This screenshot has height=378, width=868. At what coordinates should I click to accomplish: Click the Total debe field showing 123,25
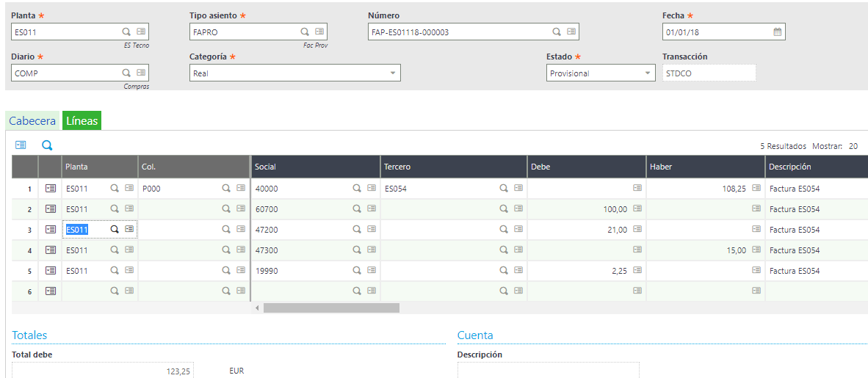(102, 371)
